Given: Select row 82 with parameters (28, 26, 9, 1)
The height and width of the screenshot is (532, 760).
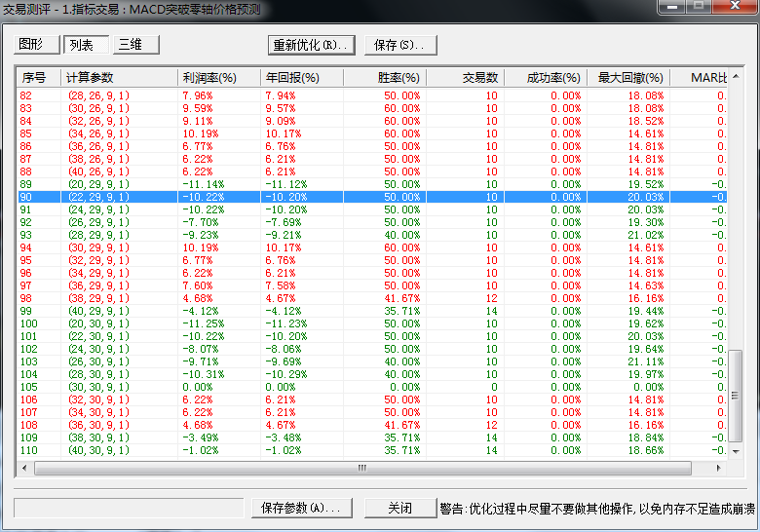Looking at the screenshot, I should 372,95.
